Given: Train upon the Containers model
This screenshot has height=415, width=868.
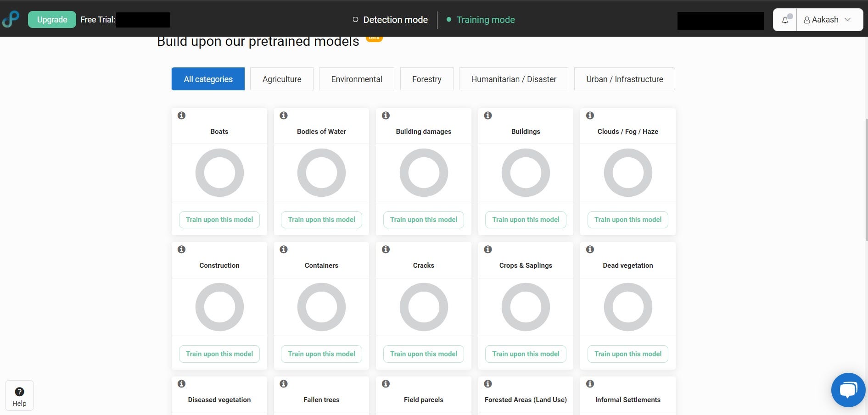Looking at the screenshot, I should coord(321,354).
